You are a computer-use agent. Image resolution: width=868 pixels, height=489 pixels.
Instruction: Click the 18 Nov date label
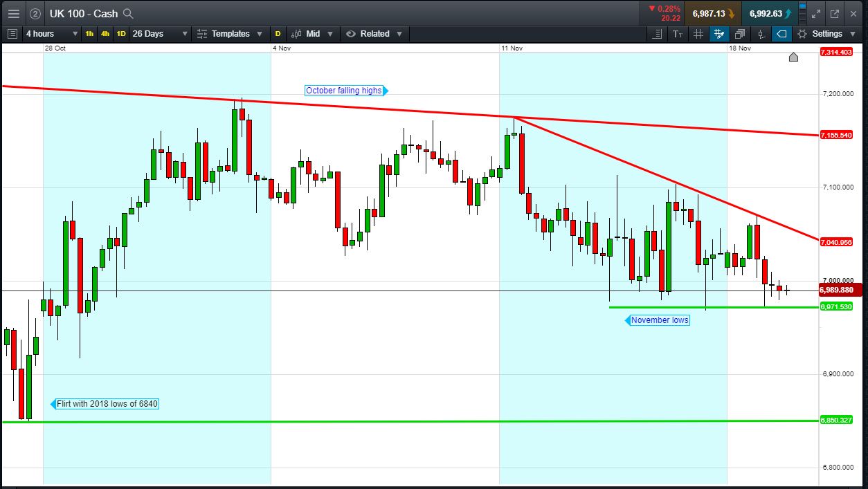[740, 48]
